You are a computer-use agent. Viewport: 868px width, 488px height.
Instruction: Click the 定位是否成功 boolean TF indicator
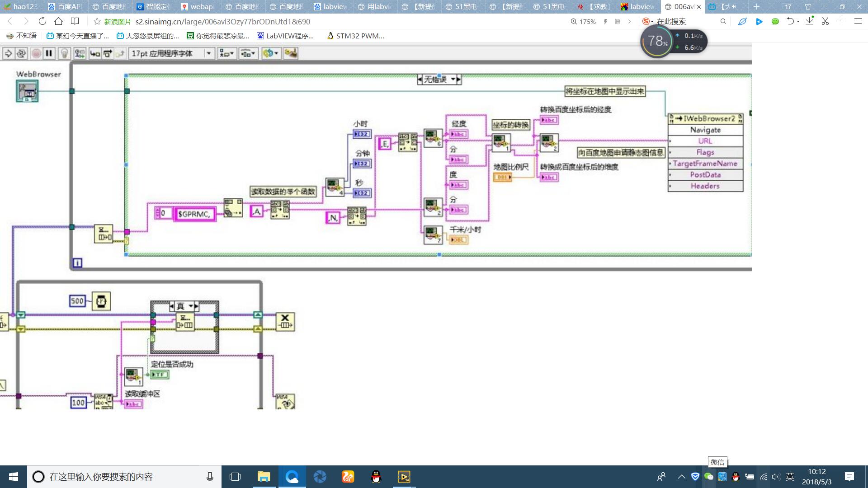tap(160, 375)
